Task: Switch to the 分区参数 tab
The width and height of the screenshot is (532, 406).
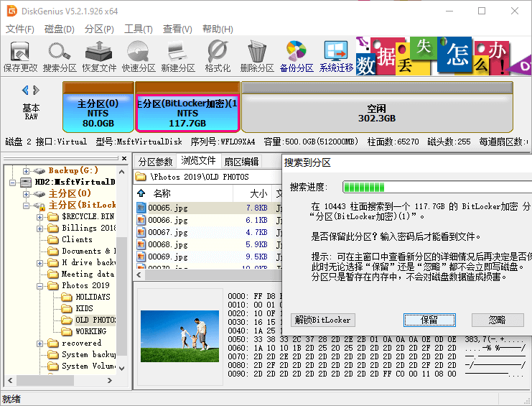Action: 155,162
